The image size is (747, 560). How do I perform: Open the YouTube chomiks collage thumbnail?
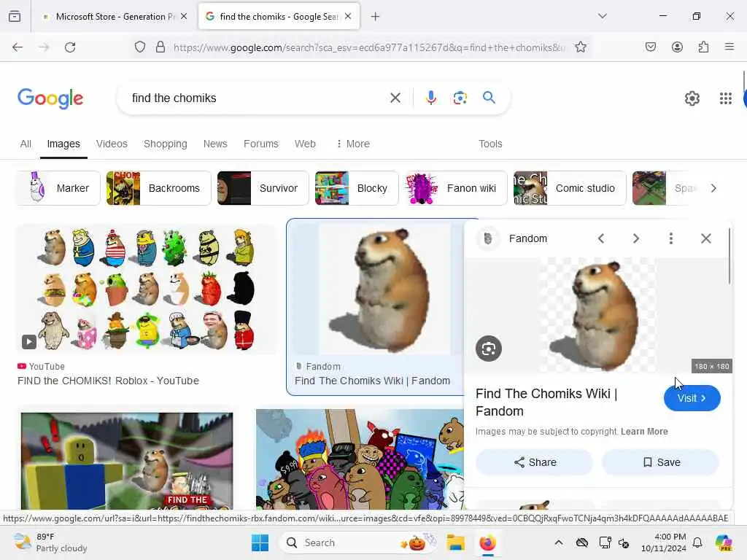click(x=146, y=289)
